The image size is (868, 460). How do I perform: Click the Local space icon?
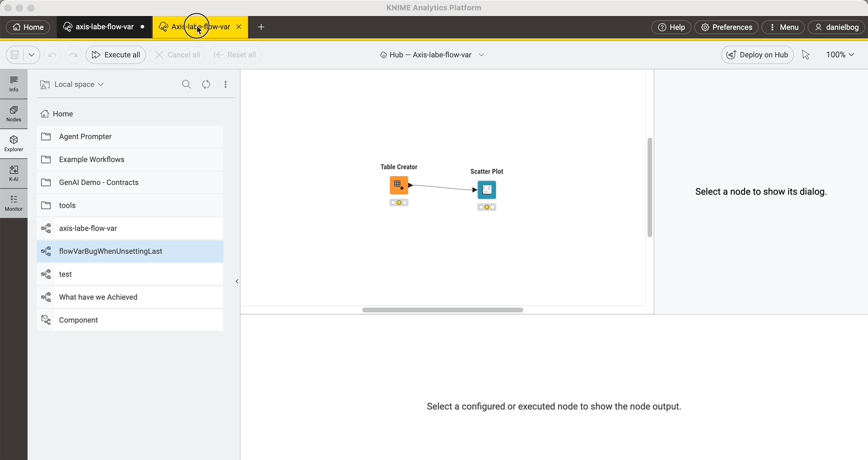pyautogui.click(x=45, y=84)
